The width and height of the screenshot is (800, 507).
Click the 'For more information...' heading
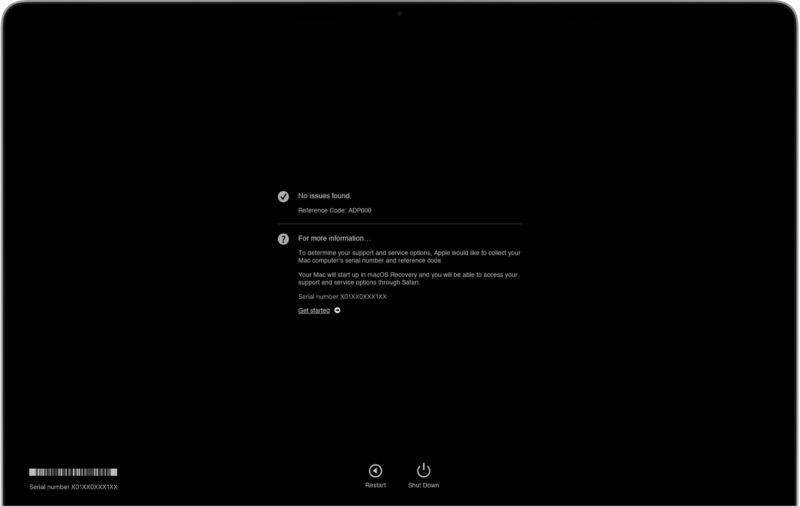click(334, 238)
